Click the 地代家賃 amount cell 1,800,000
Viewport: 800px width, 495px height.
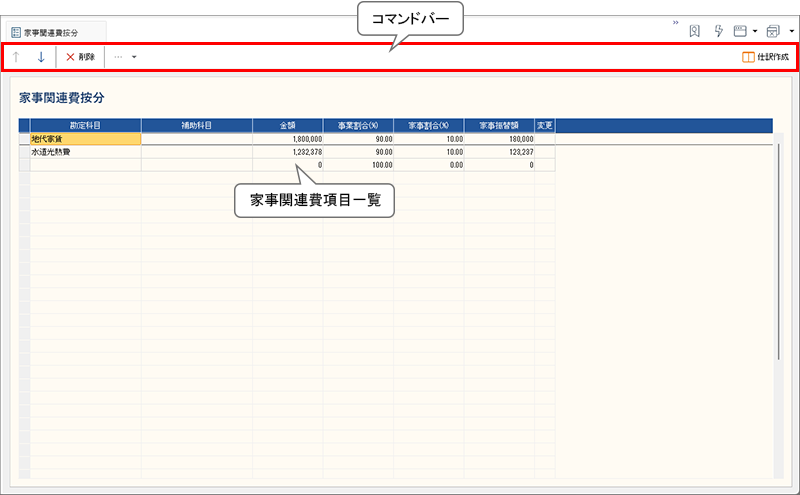(288, 139)
